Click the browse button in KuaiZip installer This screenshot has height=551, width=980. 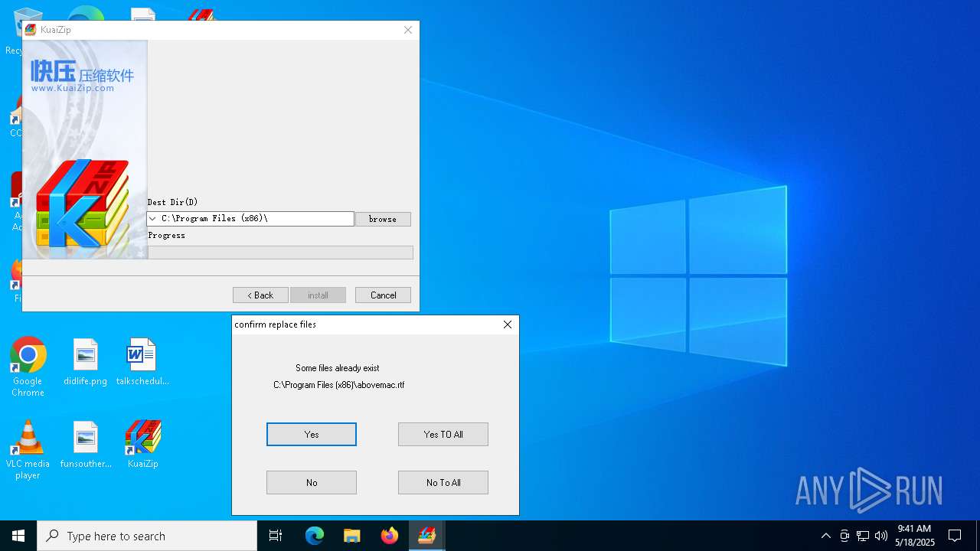pos(383,219)
